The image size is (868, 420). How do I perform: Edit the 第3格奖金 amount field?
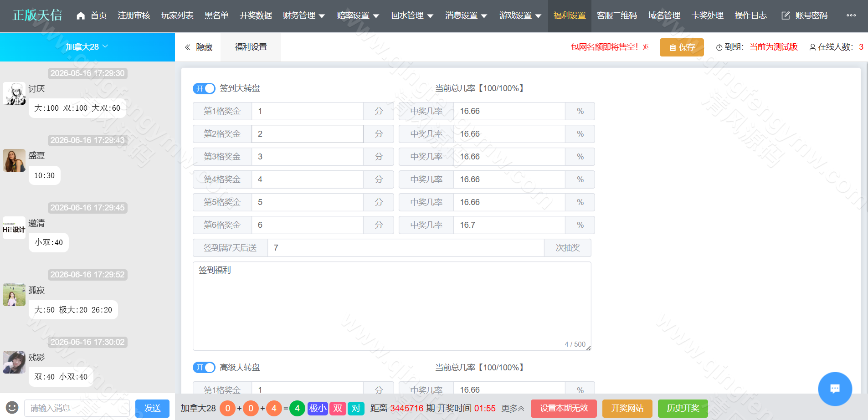pyautogui.click(x=308, y=157)
